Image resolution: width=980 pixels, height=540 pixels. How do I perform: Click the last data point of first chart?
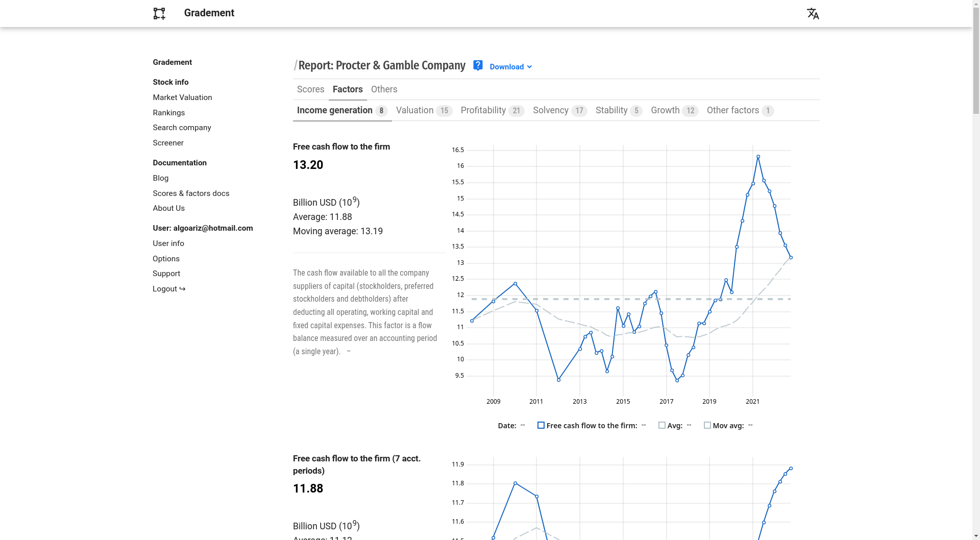coord(791,258)
